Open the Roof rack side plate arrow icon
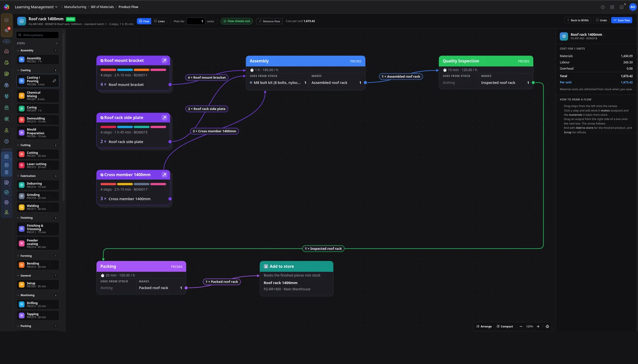 click(164, 118)
